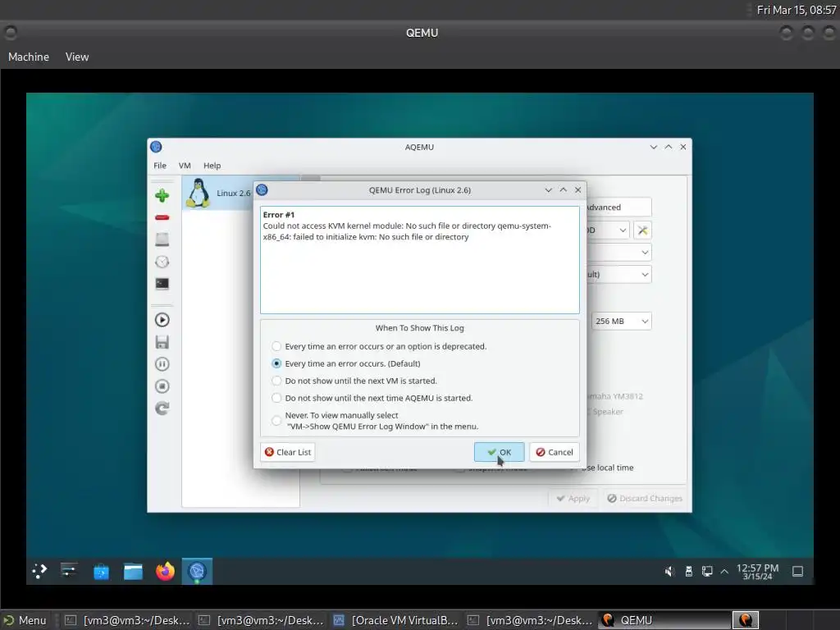Click the red minus Remove VM icon
840x630 pixels.
(x=162, y=217)
